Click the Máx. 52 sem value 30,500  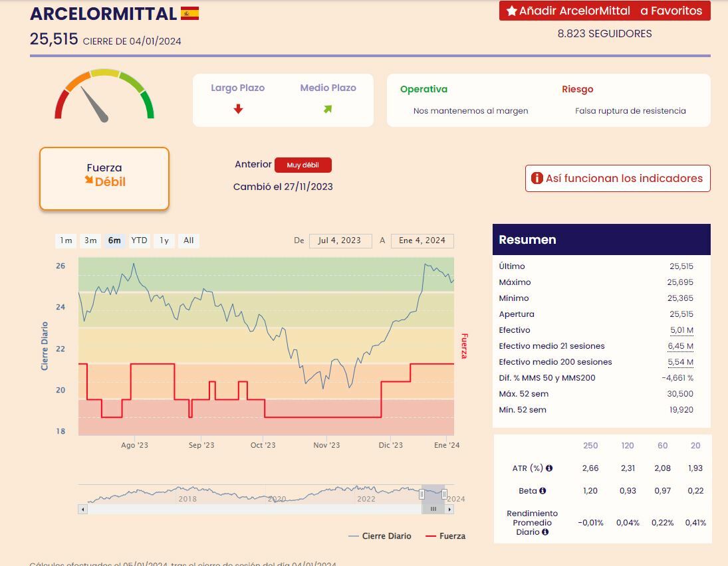pyautogui.click(x=680, y=394)
